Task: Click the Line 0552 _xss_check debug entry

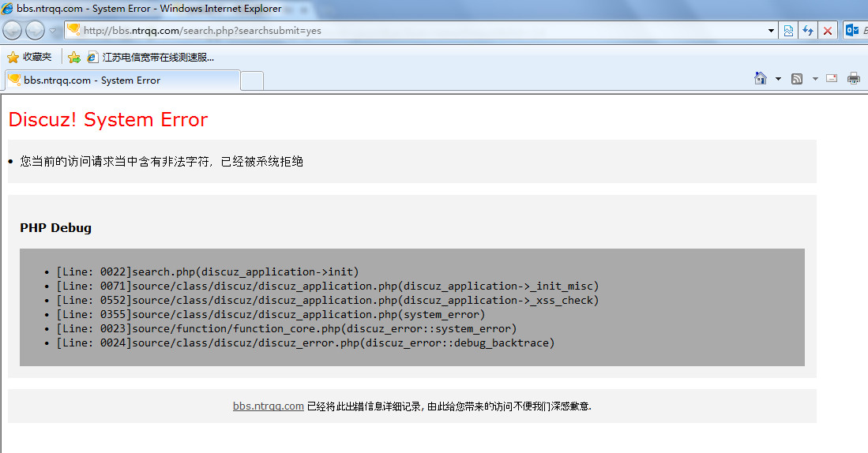Action: pos(327,301)
